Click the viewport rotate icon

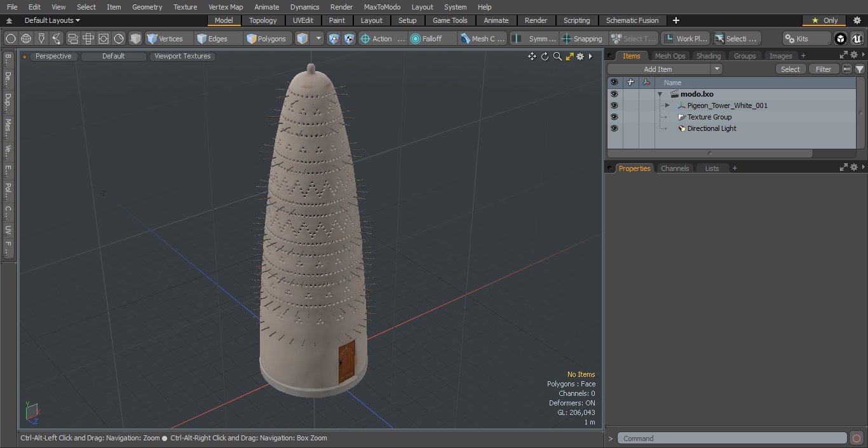[545, 57]
